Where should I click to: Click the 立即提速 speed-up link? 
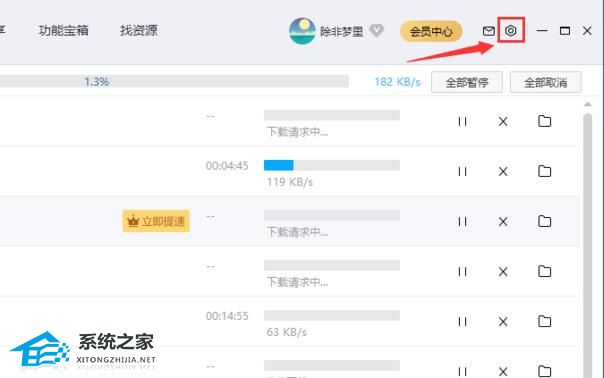[x=156, y=221]
